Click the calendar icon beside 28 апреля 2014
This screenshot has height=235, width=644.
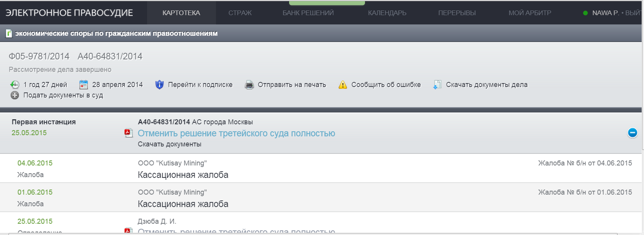click(84, 85)
